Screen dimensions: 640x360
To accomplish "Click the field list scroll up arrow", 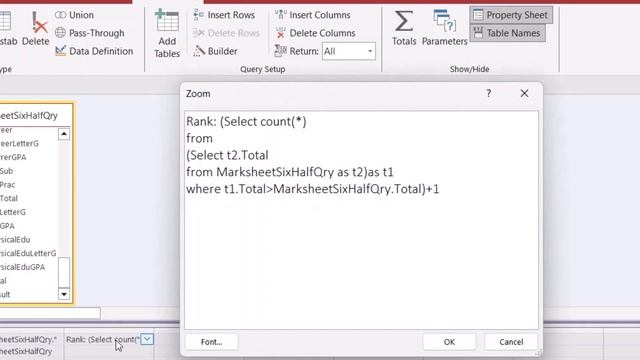I will (64, 134).
